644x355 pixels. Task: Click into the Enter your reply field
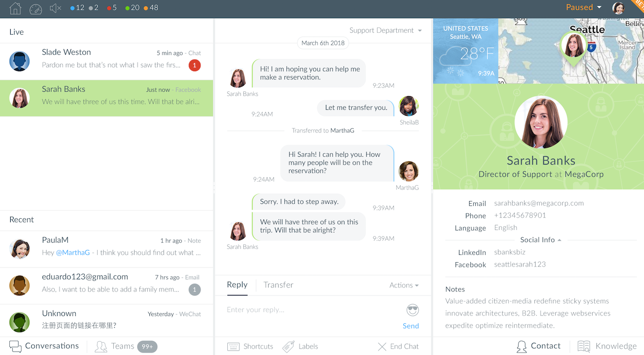pyautogui.click(x=312, y=310)
